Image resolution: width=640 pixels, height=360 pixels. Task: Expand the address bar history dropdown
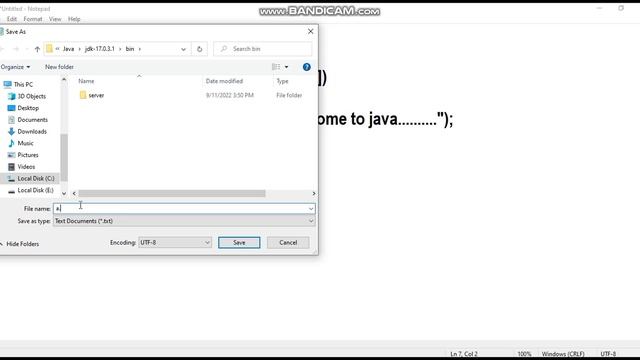(x=183, y=49)
